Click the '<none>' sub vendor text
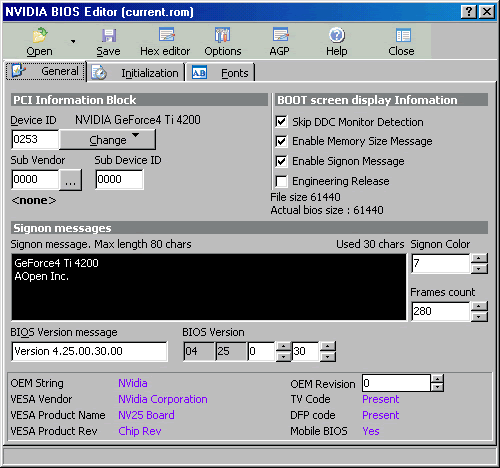This screenshot has height=468, width=500. (x=34, y=200)
